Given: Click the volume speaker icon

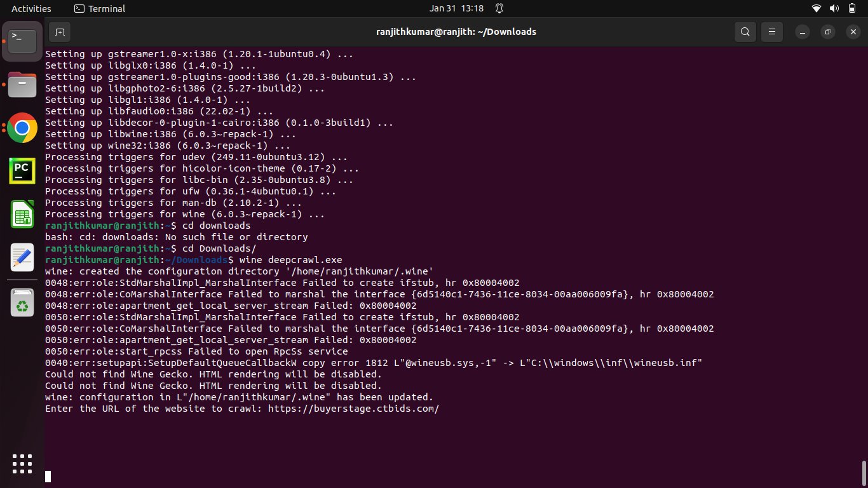Looking at the screenshot, I should pyautogui.click(x=834, y=8).
